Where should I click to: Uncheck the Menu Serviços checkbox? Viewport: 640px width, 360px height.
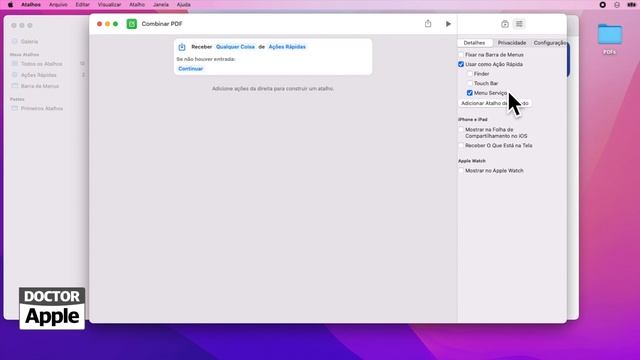coord(469,93)
